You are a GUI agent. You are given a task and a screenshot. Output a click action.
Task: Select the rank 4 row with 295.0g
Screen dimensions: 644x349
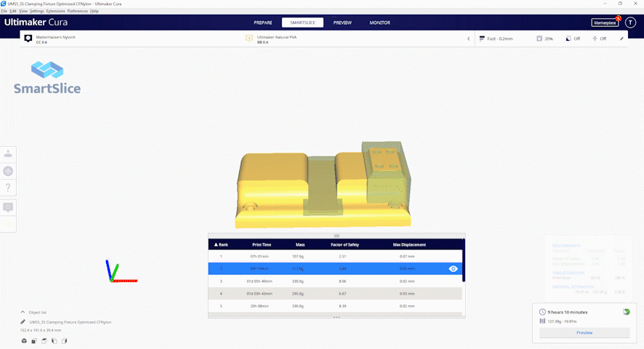point(335,294)
